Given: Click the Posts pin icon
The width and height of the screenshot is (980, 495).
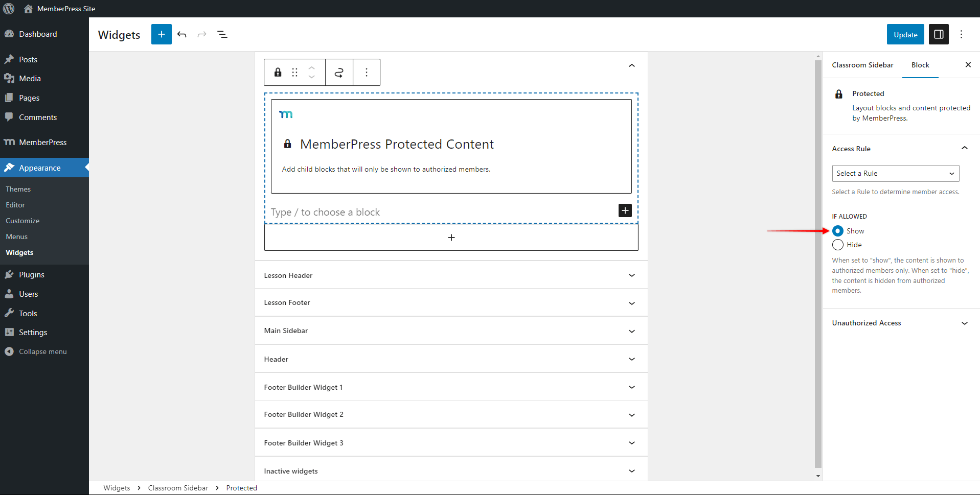Looking at the screenshot, I should tap(9, 59).
